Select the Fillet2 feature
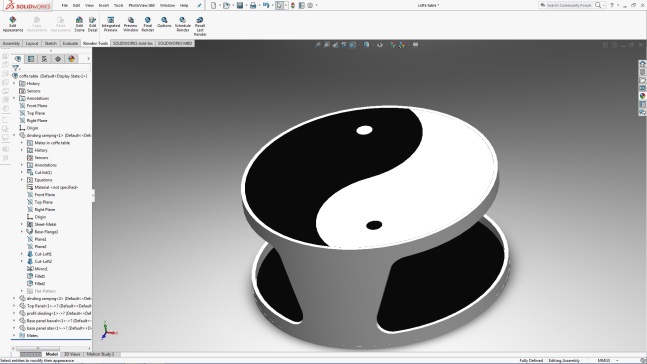Viewport: 647px width, 364px height. click(40, 284)
